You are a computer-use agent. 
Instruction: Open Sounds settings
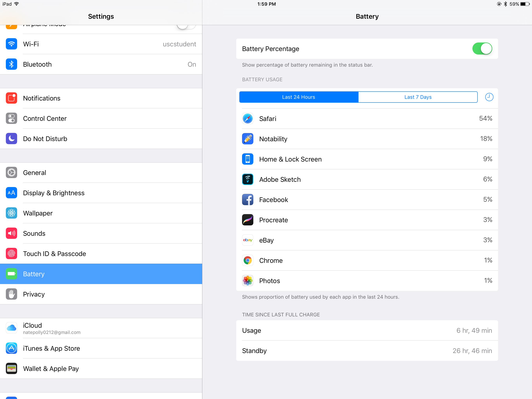pyautogui.click(x=101, y=233)
